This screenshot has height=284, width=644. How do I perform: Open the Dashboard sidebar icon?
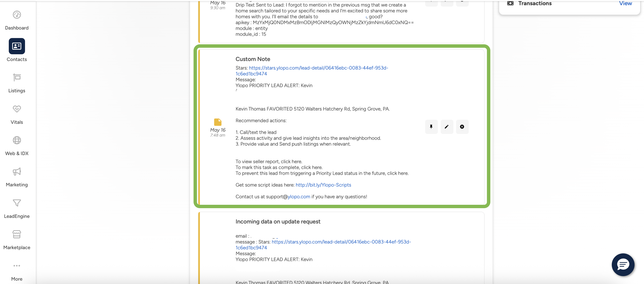(17, 15)
